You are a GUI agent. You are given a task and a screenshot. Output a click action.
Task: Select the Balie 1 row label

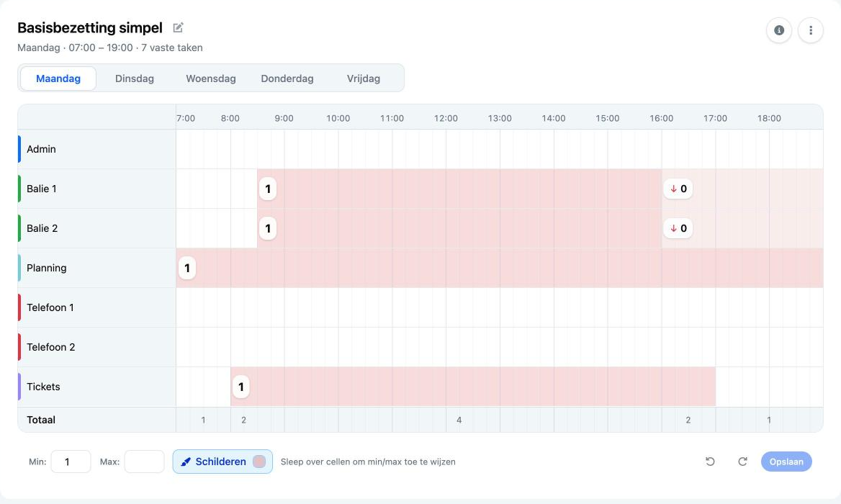(x=42, y=189)
